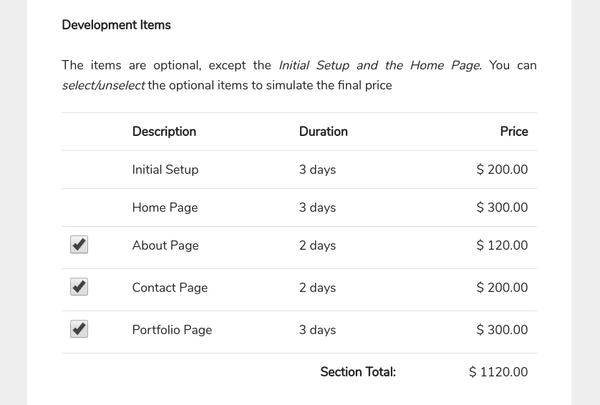Click the italic select/unselect text
This screenshot has width=600, height=405.
click(x=103, y=85)
